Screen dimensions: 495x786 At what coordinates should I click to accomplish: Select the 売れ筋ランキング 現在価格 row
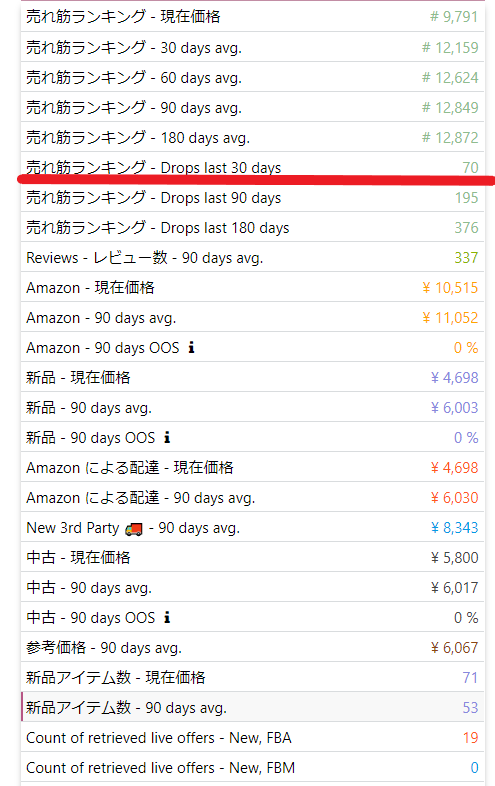[x=253, y=17]
